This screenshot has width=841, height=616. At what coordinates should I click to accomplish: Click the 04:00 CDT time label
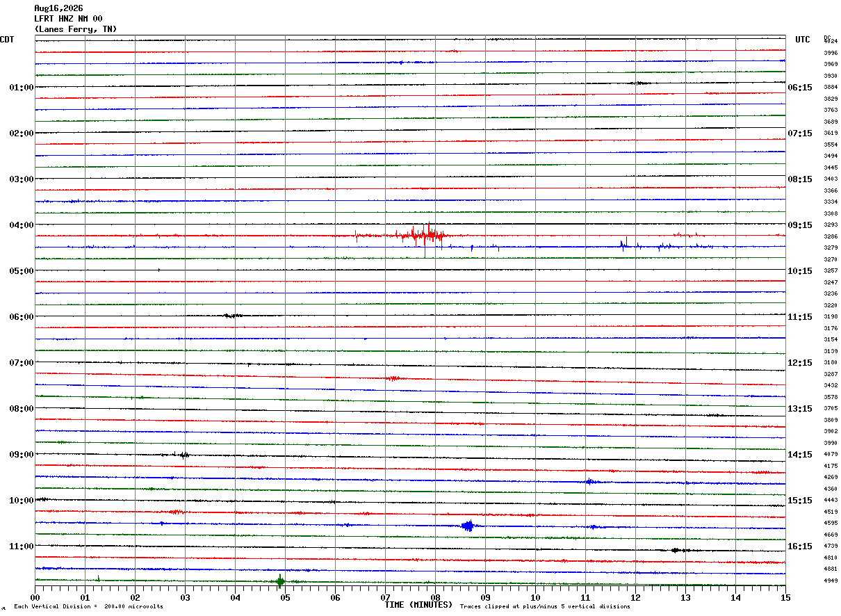coord(22,225)
